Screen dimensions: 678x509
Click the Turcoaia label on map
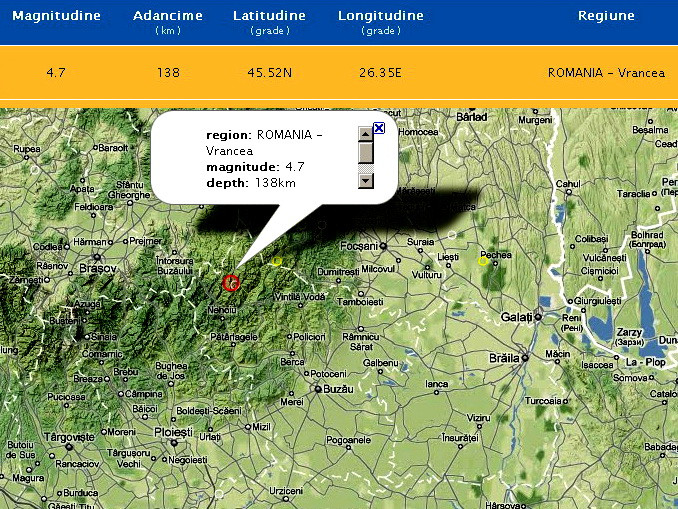543,400
